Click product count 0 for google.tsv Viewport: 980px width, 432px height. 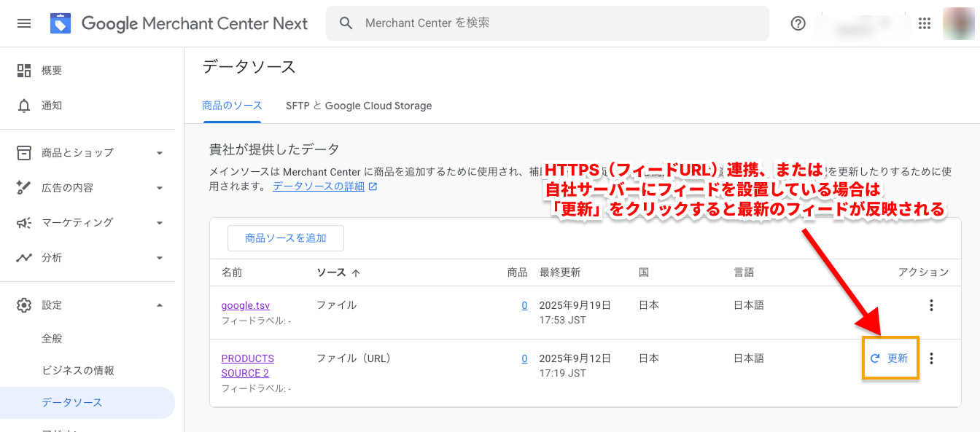(x=524, y=305)
